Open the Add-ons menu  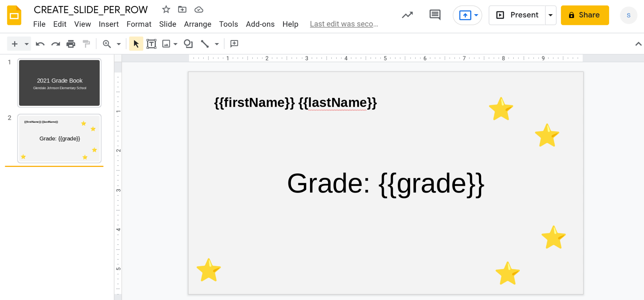pos(260,24)
